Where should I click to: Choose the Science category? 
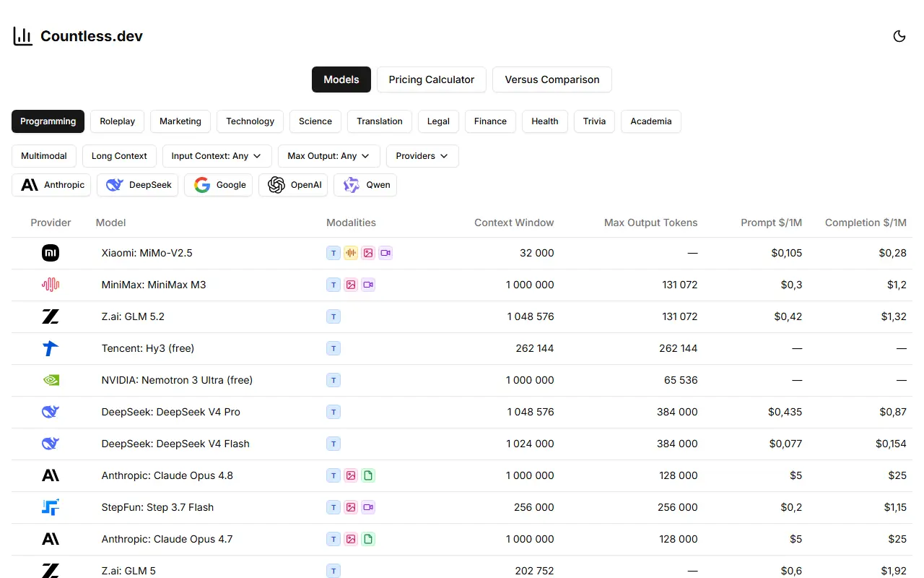coord(315,121)
